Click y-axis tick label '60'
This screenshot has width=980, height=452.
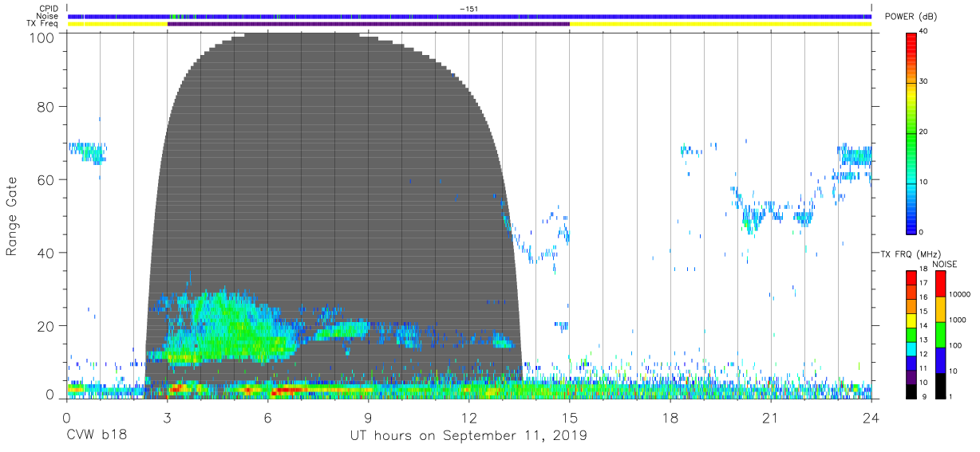tap(46, 180)
